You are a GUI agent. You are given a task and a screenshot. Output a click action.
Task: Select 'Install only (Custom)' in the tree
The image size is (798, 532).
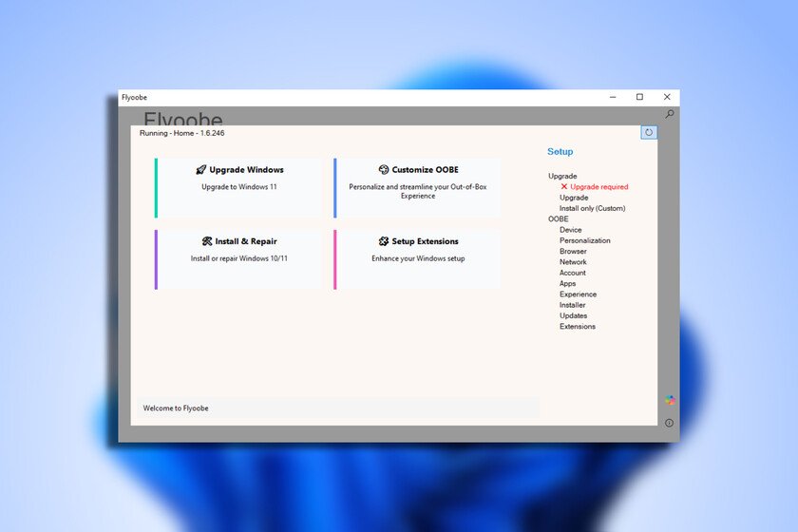pyautogui.click(x=592, y=208)
